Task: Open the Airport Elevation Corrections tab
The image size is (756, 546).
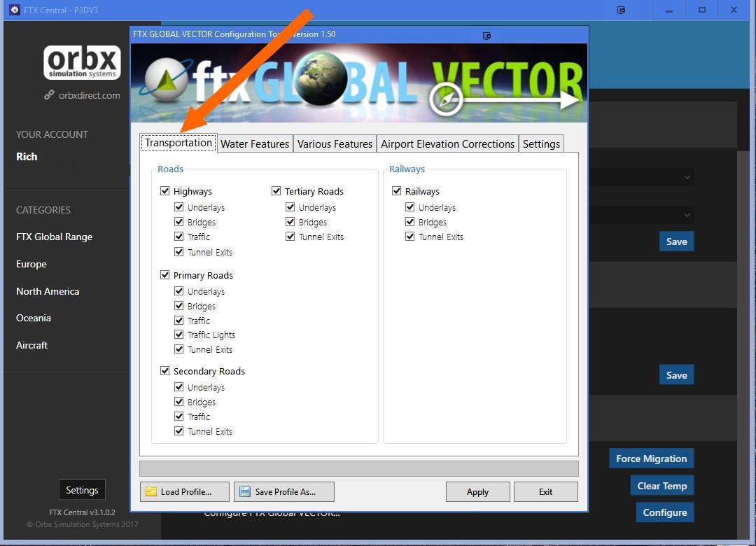Action: [447, 143]
